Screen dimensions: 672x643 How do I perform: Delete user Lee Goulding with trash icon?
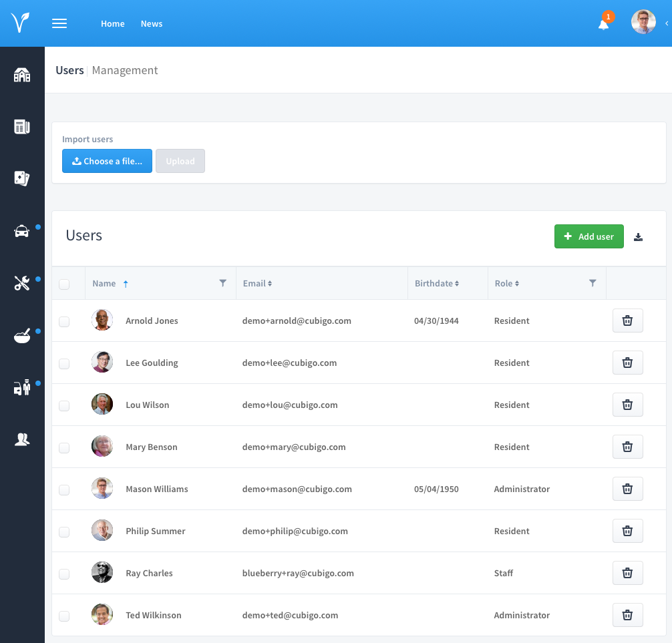pos(627,363)
